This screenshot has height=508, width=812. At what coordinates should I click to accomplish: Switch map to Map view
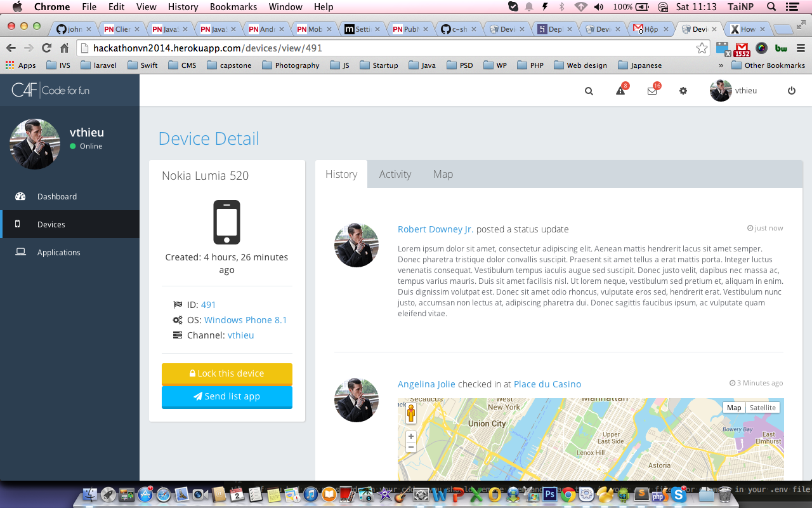click(x=734, y=408)
